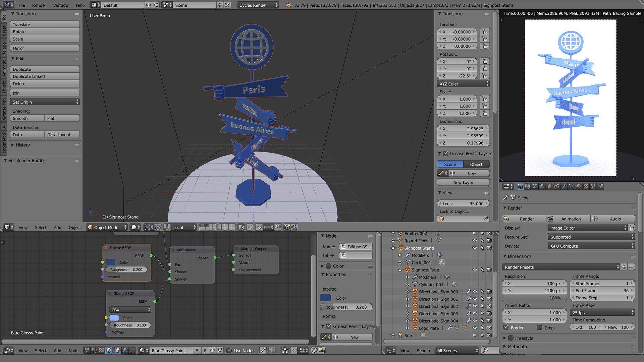Open the Texture properties tab (checker icon)
The image size is (644, 362).
(x=586, y=186)
